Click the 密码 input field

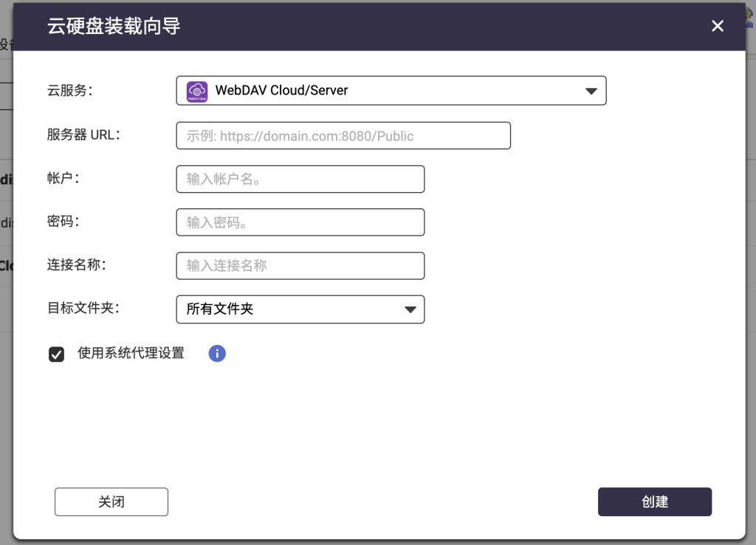[x=300, y=222]
